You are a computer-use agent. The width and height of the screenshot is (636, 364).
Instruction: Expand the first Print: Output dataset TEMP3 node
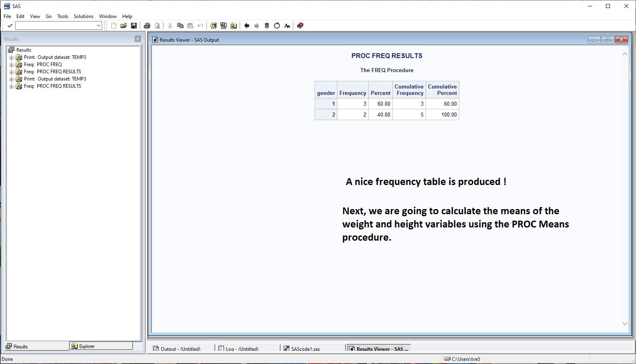click(x=12, y=57)
